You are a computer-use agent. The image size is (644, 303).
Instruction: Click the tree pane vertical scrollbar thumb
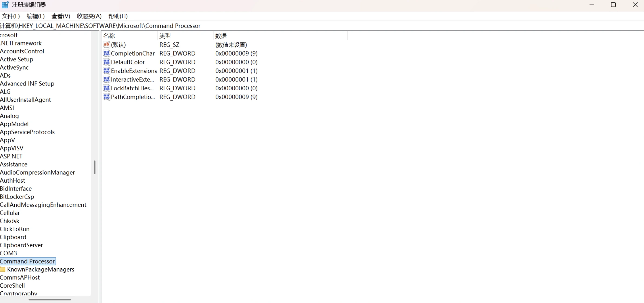pyautogui.click(x=94, y=167)
